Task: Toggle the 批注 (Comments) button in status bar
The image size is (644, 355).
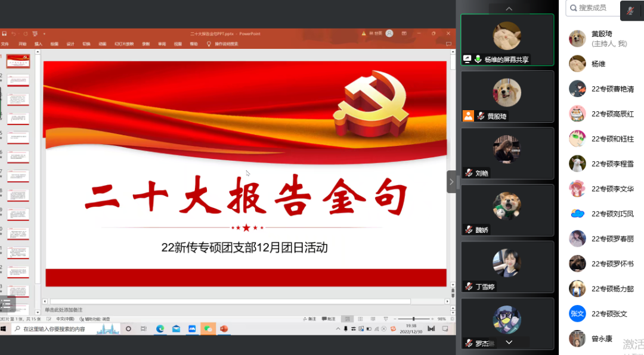Action: point(329,319)
